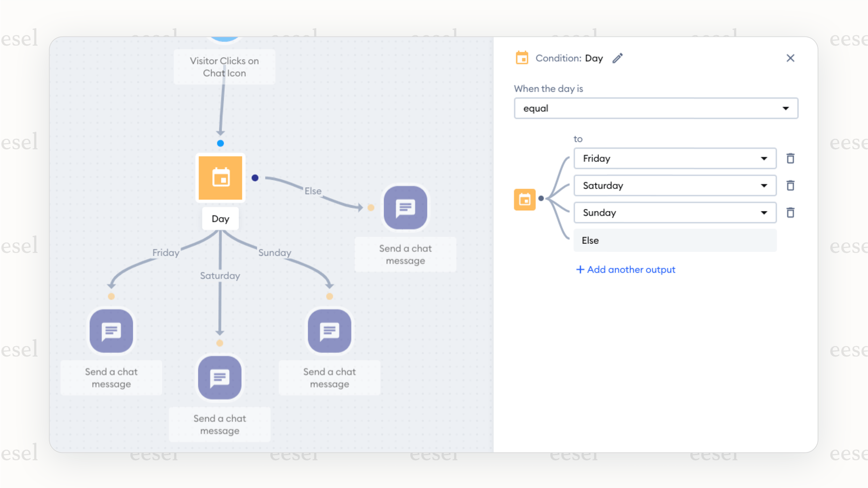Select the chat message node under Sunday branch
868x488 pixels.
coord(329,331)
